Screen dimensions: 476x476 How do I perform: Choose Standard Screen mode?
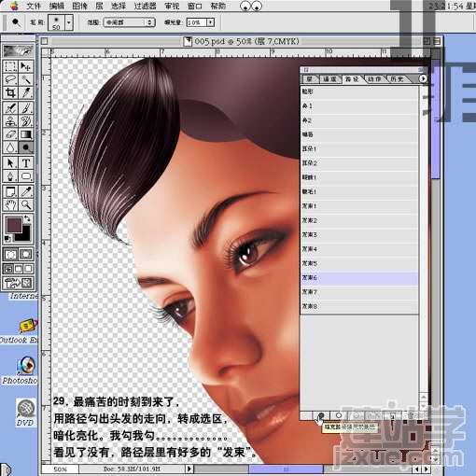[x=8, y=269]
